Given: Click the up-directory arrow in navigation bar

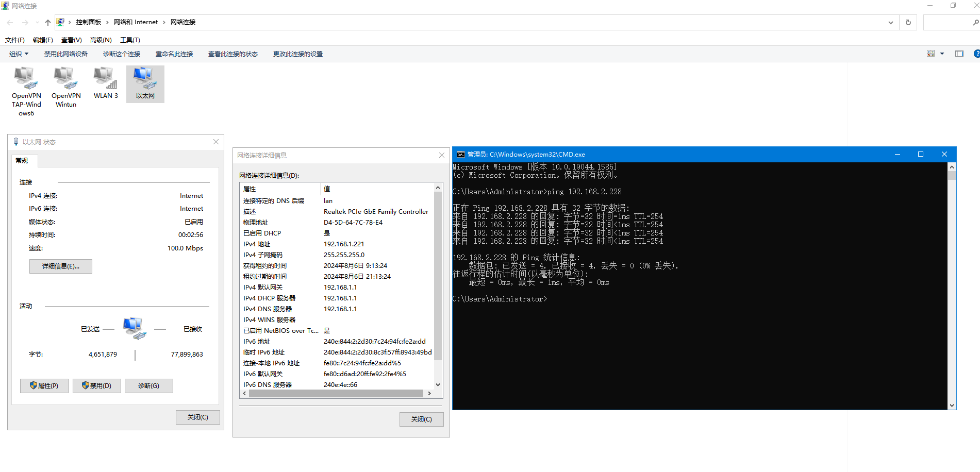Looking at the screenshot, I should click(47, 22).
